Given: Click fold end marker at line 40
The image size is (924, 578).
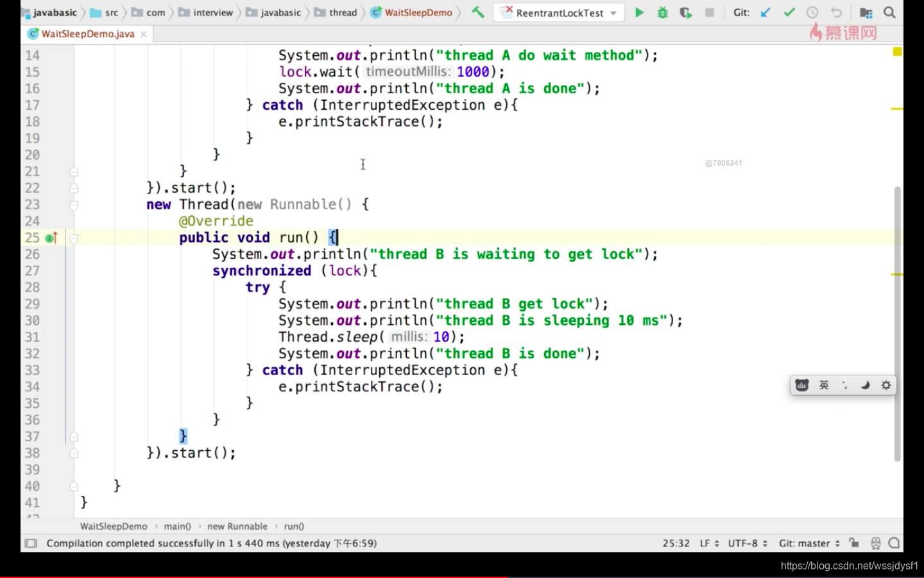Looking at the screenshot, I should click(x=74, y=486).
